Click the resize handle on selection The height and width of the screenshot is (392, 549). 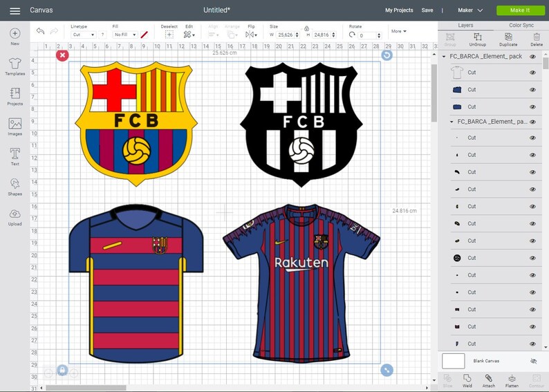pos(387,370)
